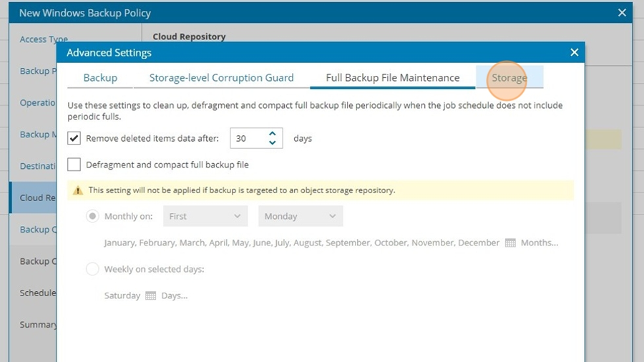Uncheck Remove deleted items data after
Screen dimensions: 644x362
coord(74,138)
